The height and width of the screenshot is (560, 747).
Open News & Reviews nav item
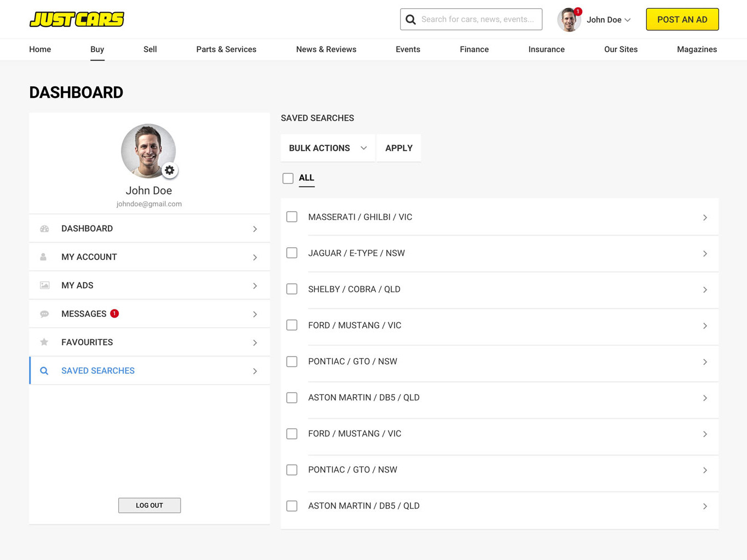click(326, 49)
